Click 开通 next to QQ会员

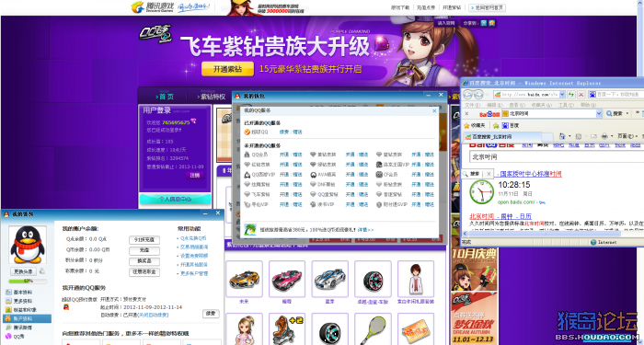pyautogui.click(x=284, y=155)
